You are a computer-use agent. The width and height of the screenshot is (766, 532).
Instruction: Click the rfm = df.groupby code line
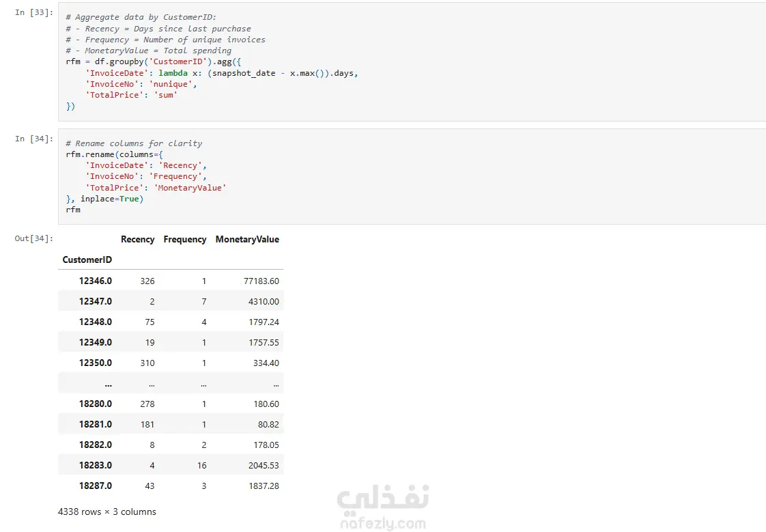154,61
